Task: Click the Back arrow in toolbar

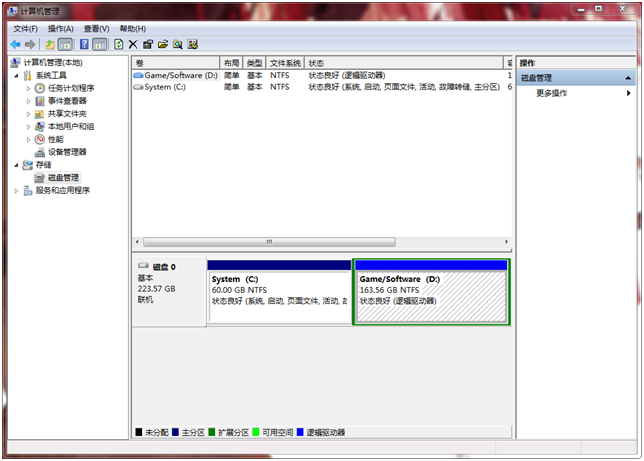Action: click(15, 45)
